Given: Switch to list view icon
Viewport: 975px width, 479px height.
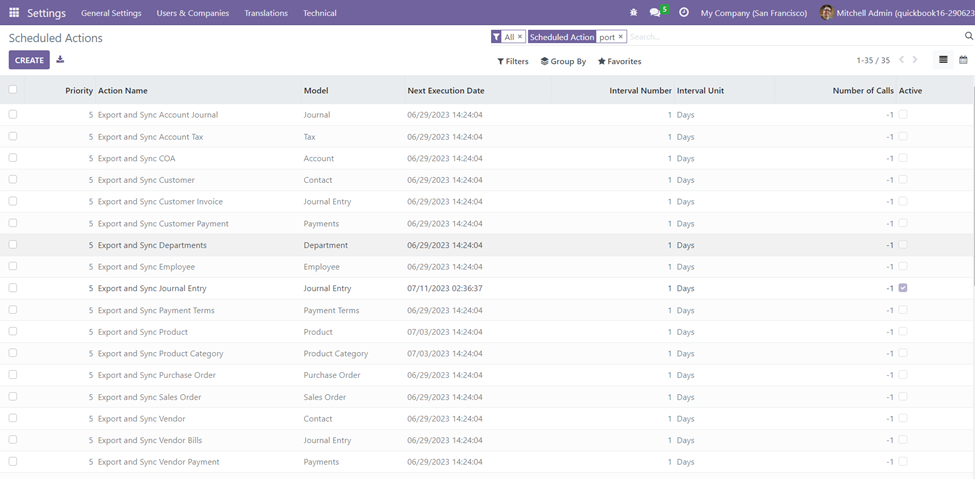Looking at the screenshot, I should (x=943, y=60).
